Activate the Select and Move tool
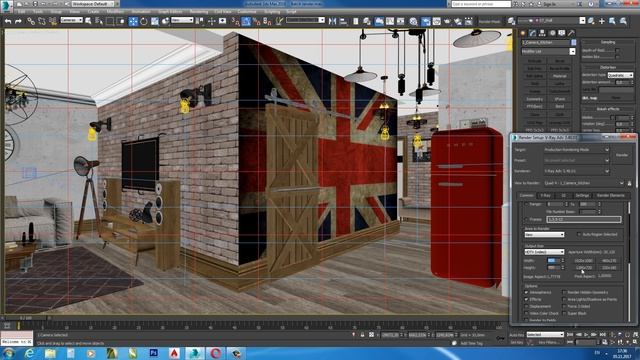 133,21
